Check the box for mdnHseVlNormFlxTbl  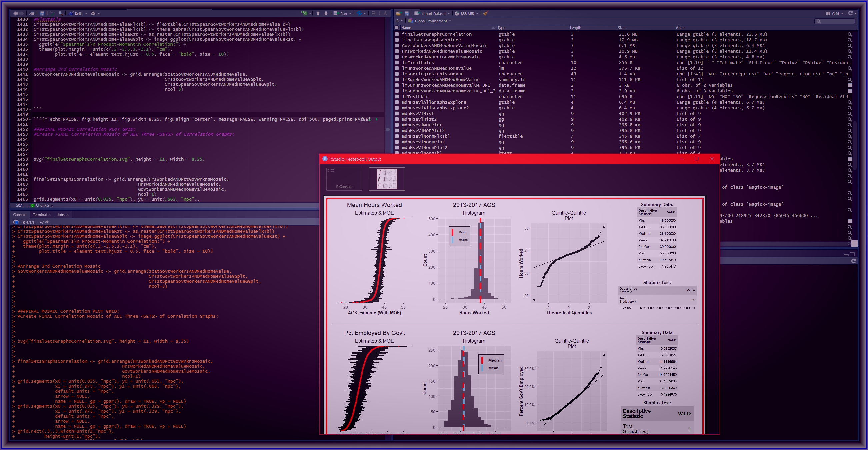397,136
